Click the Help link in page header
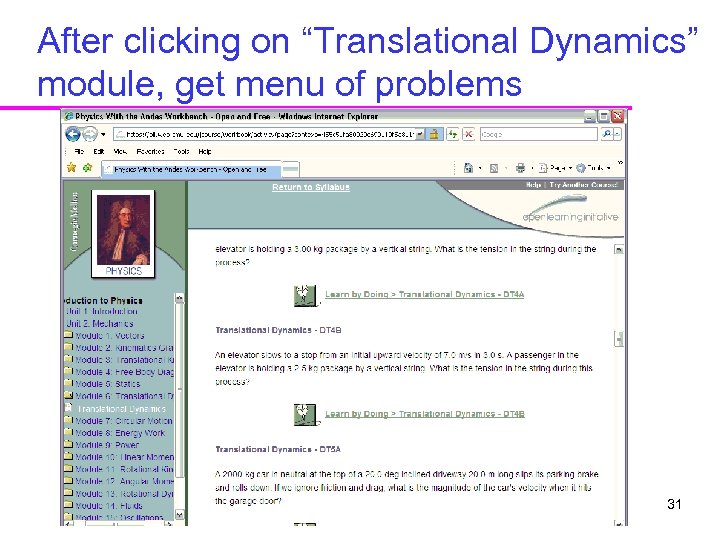 [x=533, y=185]
